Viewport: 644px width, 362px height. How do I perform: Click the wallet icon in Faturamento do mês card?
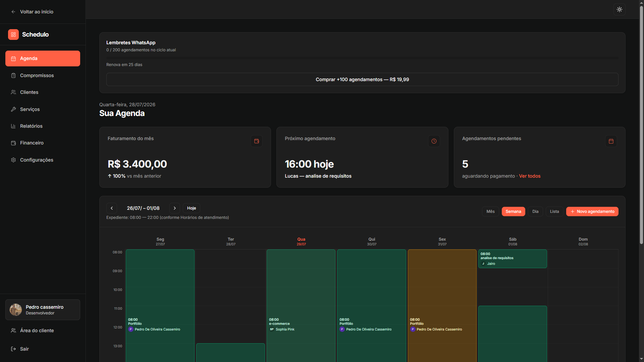[257, 141]
